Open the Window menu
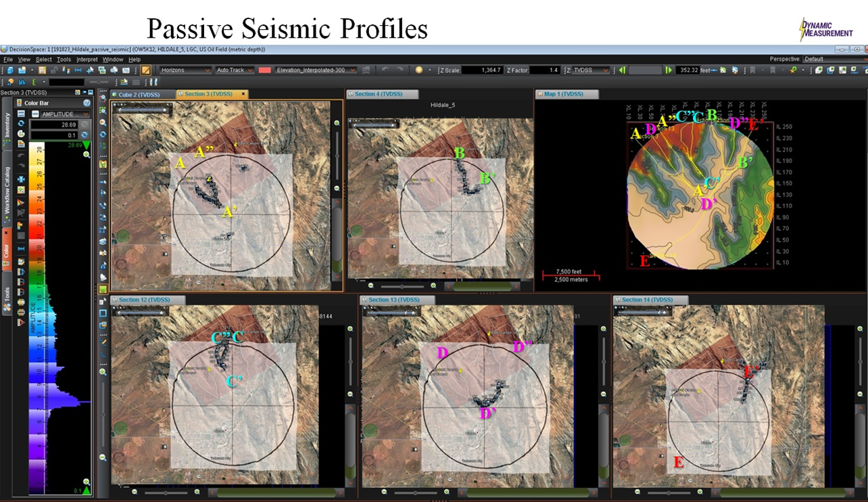Screen dimensions: 868x502 click(x=113, y=60)
